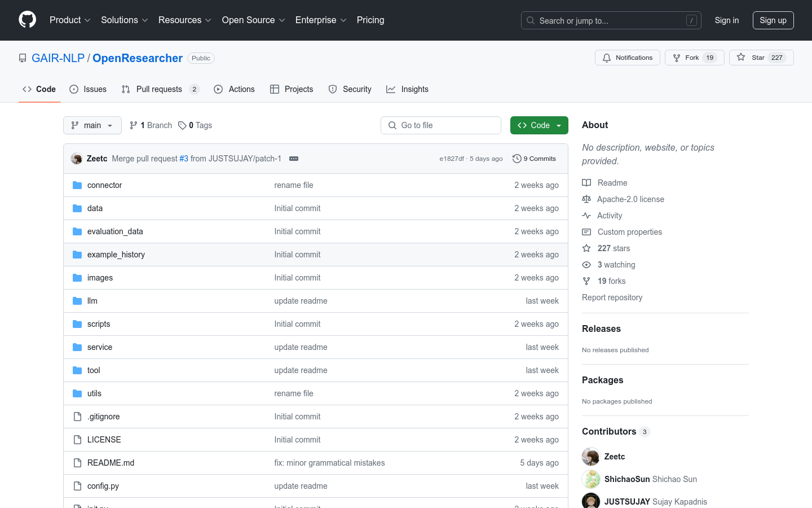
Task: Click the branch icon next to 1 Branch
Action: [x=134, y=125]
